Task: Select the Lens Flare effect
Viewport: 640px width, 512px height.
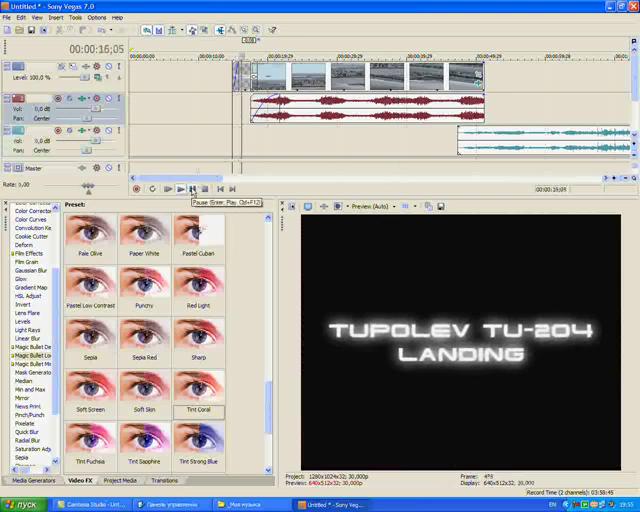Action: pyautogui.click(x=27, y=313)
